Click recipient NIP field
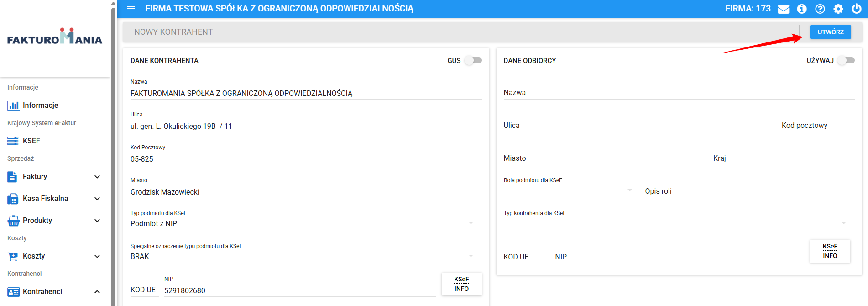The image size is (868, 306). pyautogui.click(x=679, y=257)
